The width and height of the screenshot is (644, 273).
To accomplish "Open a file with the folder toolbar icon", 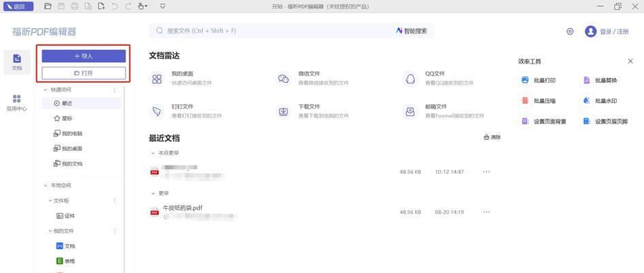I will (x=48, y=6).
